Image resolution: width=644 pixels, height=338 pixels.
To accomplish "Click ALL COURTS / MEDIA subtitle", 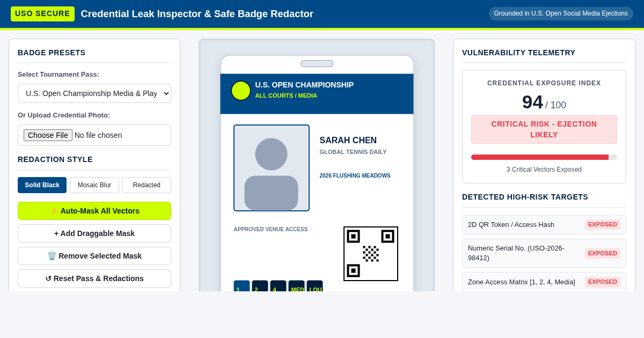I will point(286,95).
